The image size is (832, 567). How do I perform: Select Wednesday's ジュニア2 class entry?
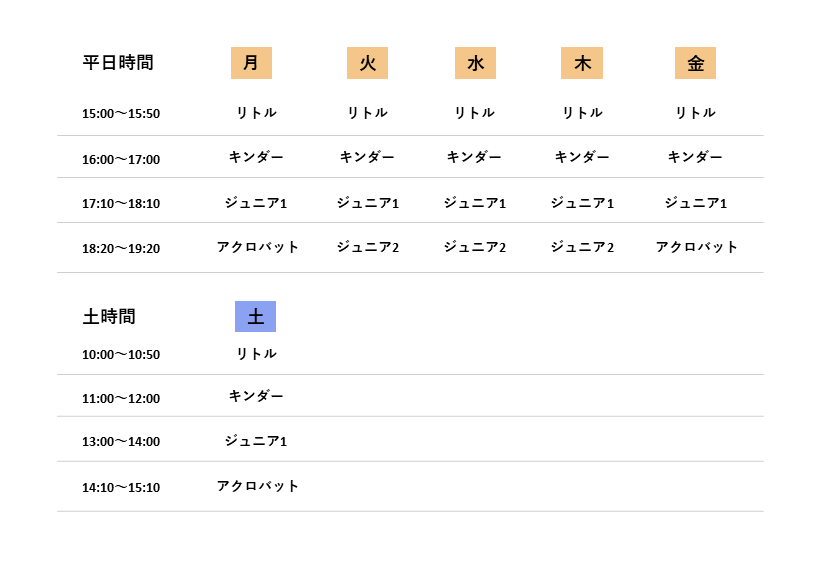[475, 248]
